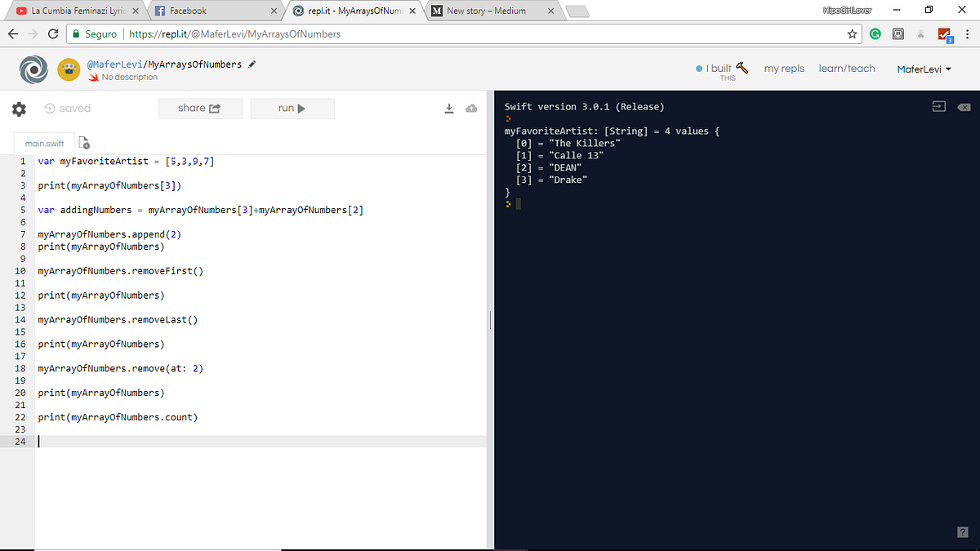Image resolution: width=980 pixels, height=551 pixels.
Task: Click 'myFavoriteArtist: [String] = 4 values' output
Action: (x=612, y=131)
